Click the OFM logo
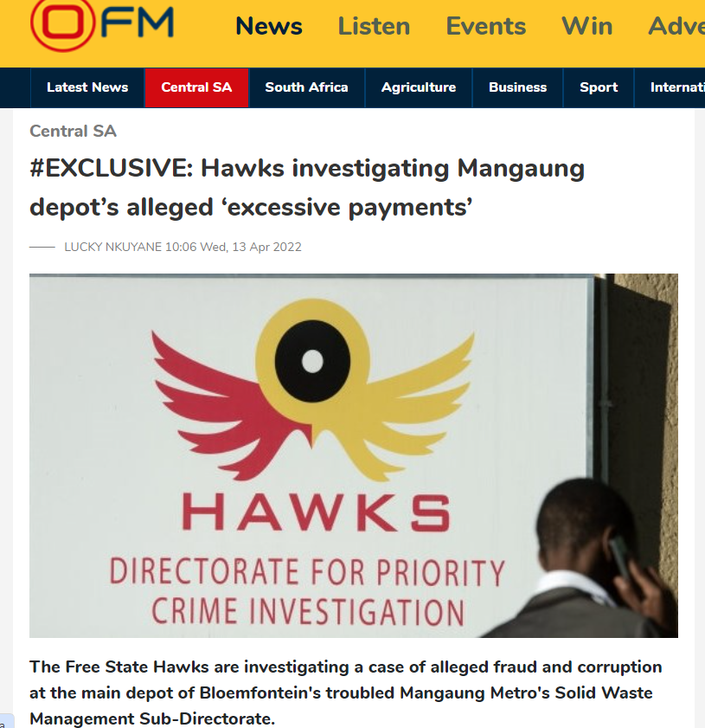Screen dimensions: 705x728 pyautogui.click(x=102, y=24)
